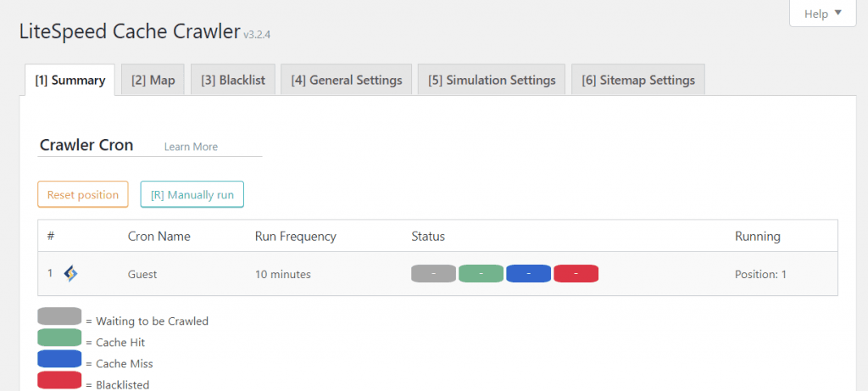Image resolution: width=868 pixels, height=391 pixels.
Task: Open the General Settings tab
Action: coord(346,81)
